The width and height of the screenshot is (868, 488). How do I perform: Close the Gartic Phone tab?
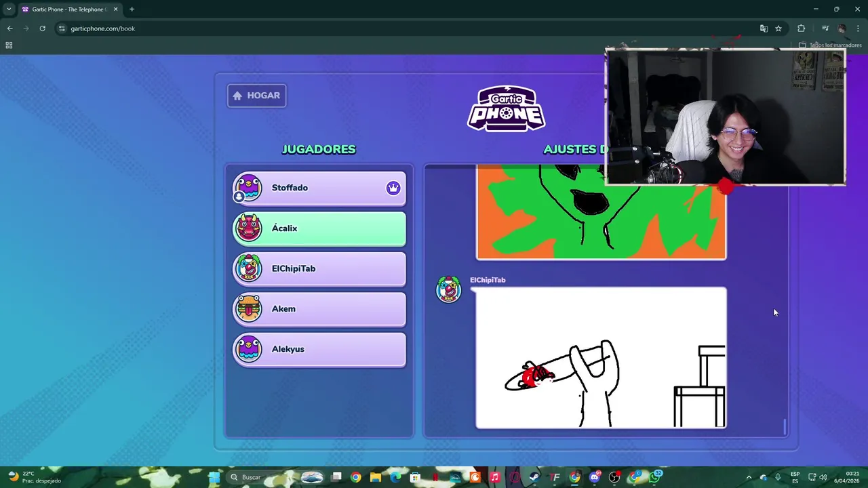[x=115, y=9]
